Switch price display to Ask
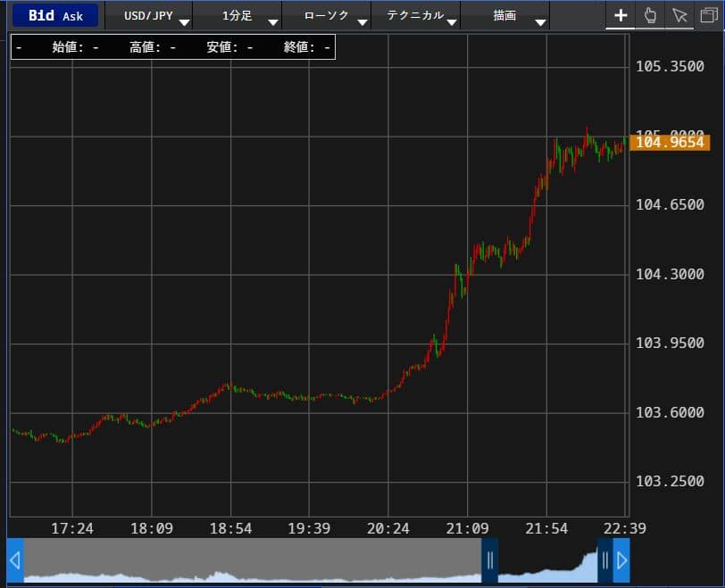This screenshot has height=588, width=725. tap(72, 16)
